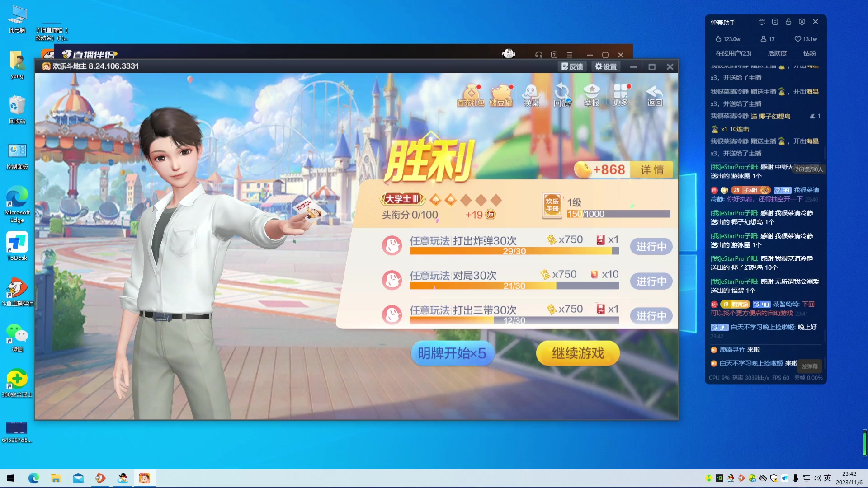
Task: Open 设置 settings in game title bar
Action: [x=606, y=66]
